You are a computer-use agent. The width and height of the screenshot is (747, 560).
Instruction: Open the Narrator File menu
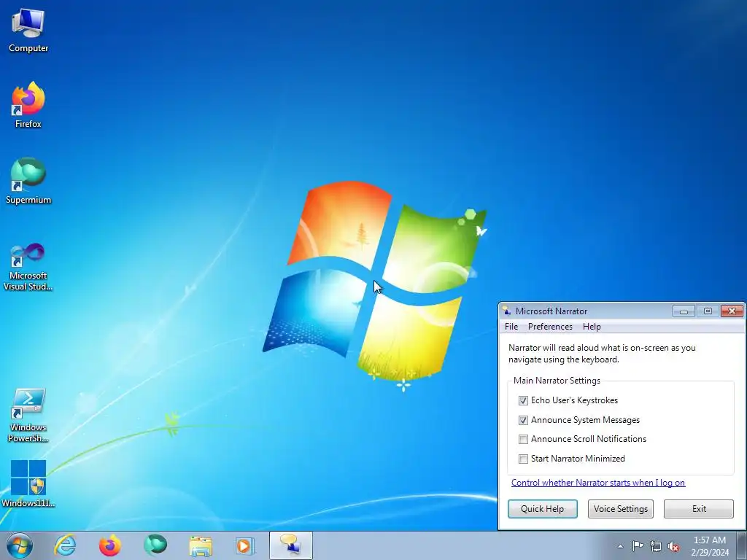click(x=511, y=327)
